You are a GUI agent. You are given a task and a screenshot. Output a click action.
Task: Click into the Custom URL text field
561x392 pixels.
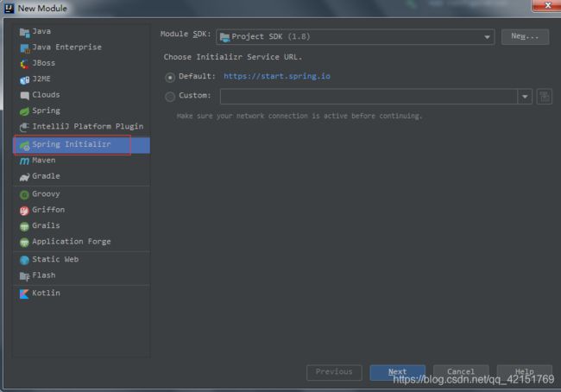tap(369, 97)
